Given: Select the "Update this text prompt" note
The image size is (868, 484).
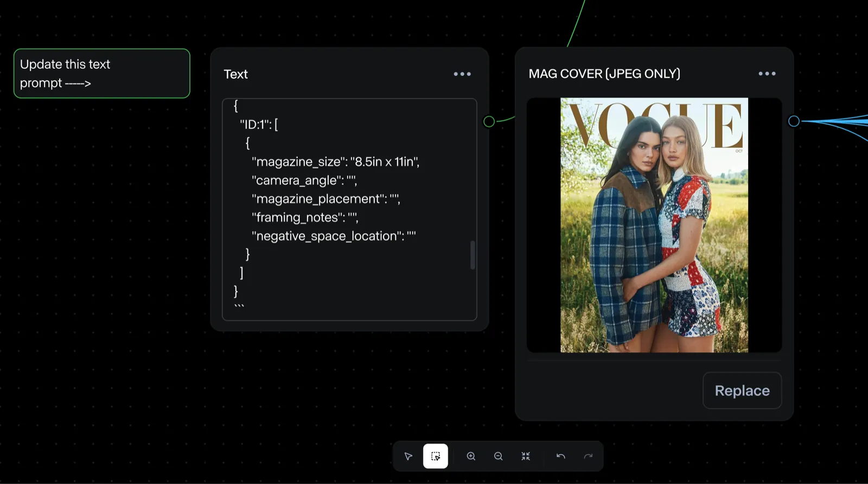Looking at the screenshot, I should [102, 74].
